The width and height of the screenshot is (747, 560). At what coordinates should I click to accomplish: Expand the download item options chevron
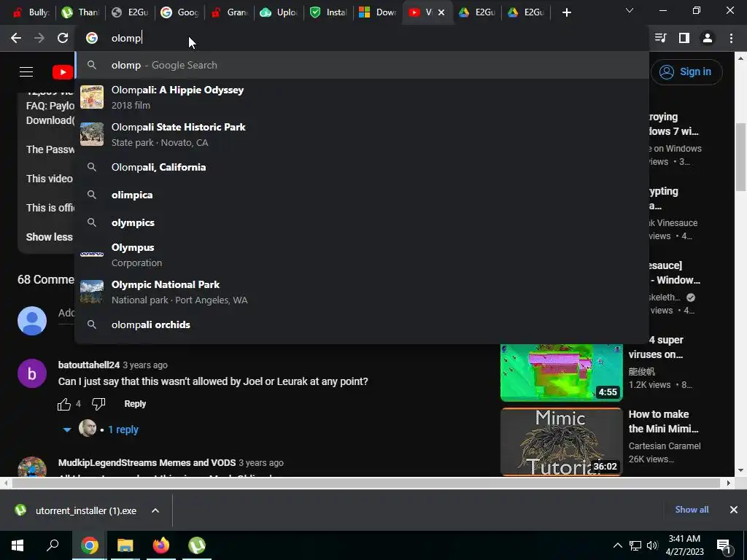[155, 510]
